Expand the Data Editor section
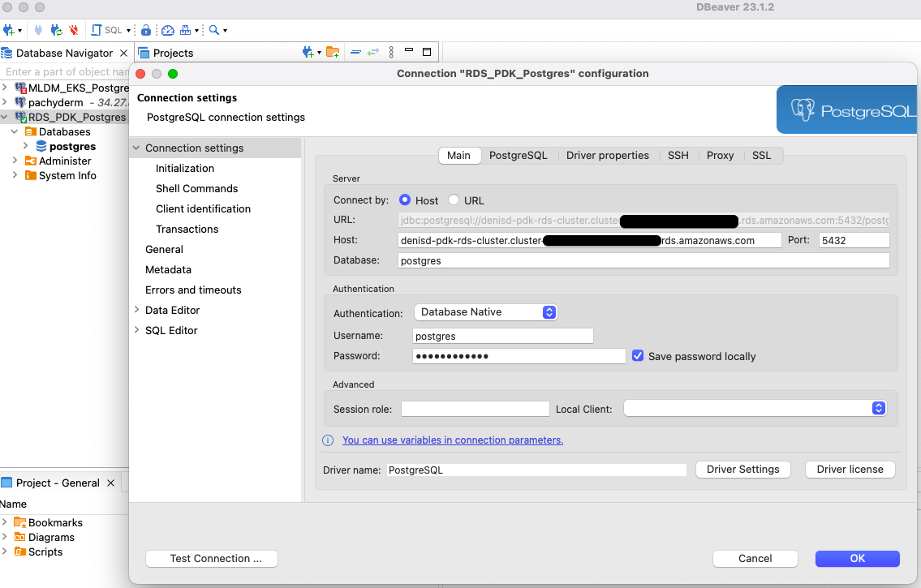This screenshot has height=588, width=921. pos(136,310)
